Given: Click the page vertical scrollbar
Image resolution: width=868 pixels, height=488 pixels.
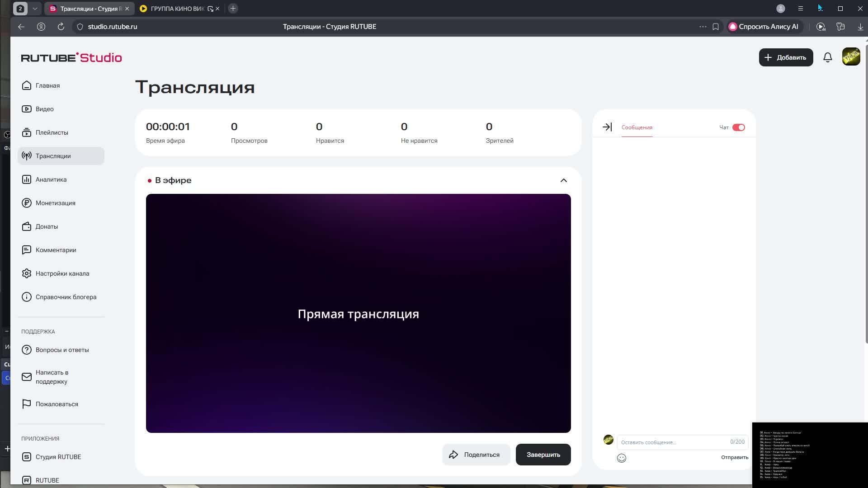Looking at the screenshot, I should pos(866,194).
